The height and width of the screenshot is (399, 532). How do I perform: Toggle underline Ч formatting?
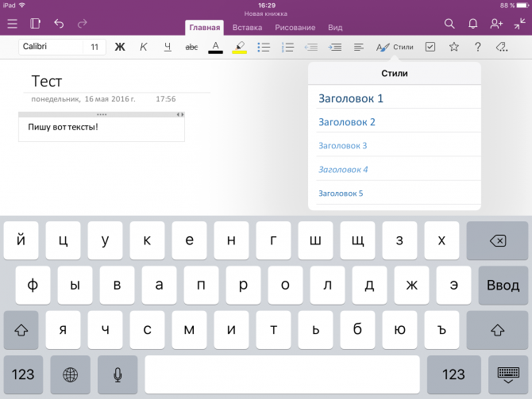tap(168, 47)
